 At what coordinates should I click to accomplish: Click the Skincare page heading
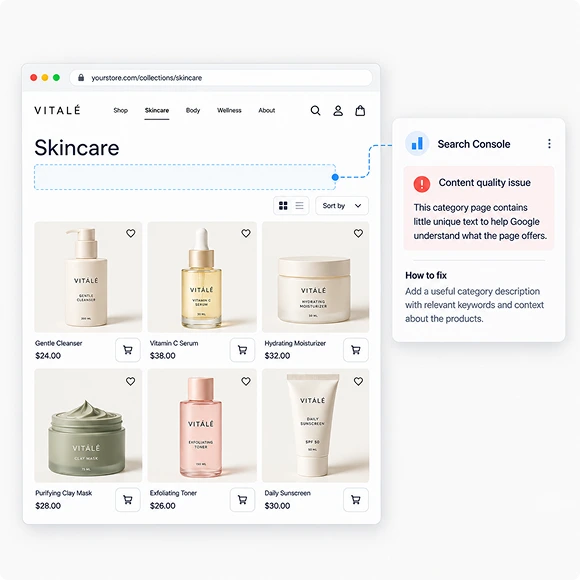(77, 148)
